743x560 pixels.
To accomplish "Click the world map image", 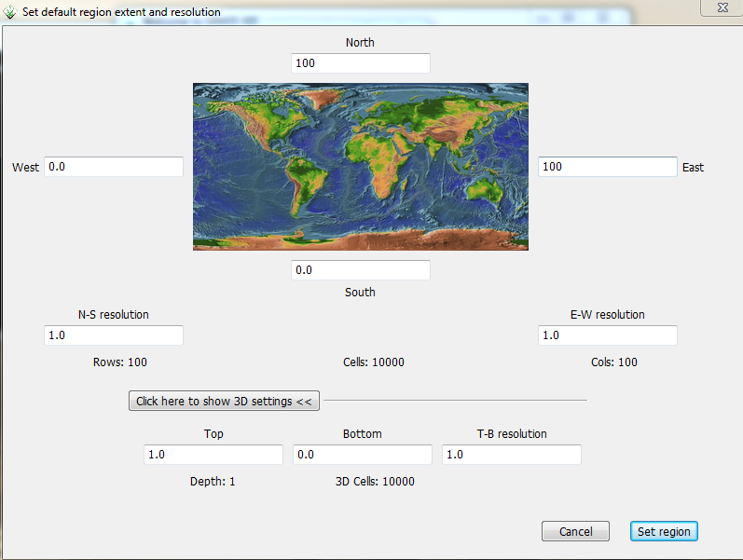I will 360,167.
